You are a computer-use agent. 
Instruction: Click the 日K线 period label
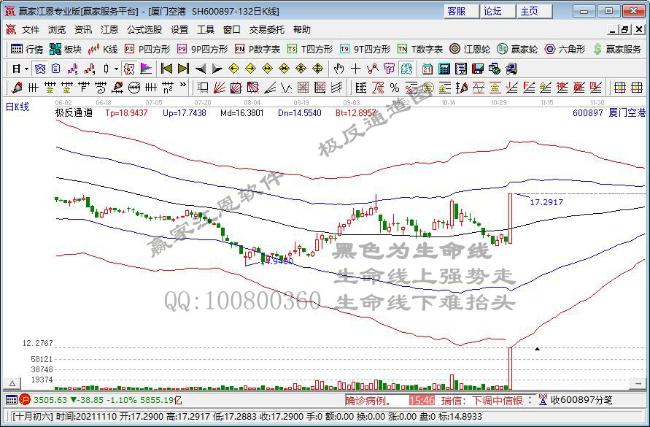pos(17,107)
